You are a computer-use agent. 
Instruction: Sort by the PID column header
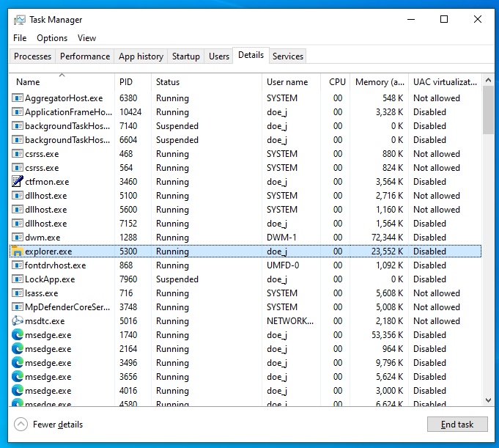(133, 82)
